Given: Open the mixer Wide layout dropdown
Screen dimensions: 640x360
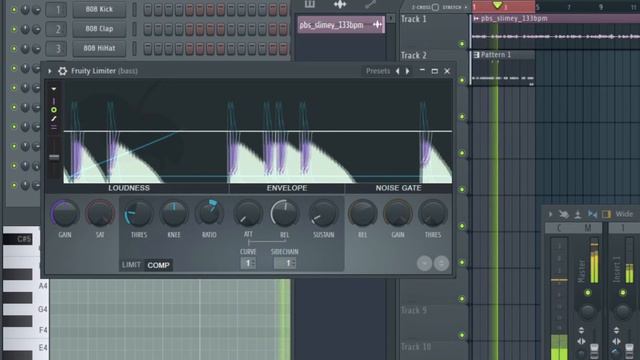Looking at the screenshot, I should coord(624,214).
